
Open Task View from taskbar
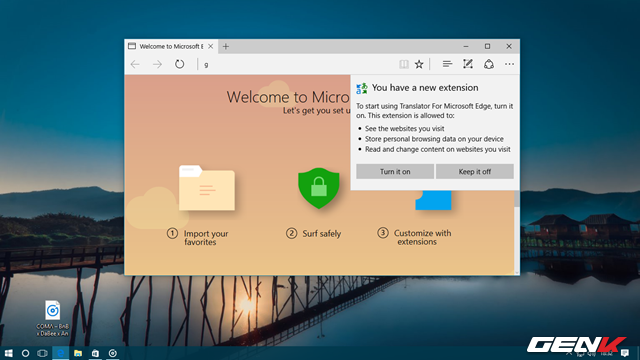(x=42, y=353)
